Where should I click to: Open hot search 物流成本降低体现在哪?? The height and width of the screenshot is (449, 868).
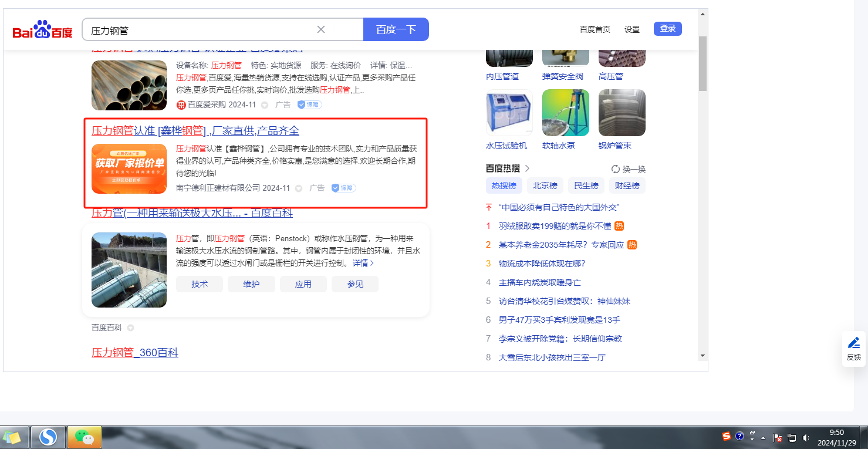(x=542, y=264)
